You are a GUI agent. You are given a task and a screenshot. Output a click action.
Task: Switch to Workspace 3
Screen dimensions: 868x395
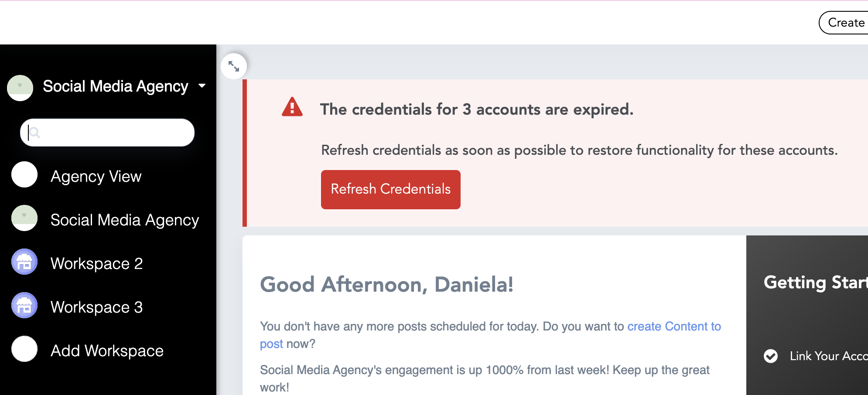[96, 307]
